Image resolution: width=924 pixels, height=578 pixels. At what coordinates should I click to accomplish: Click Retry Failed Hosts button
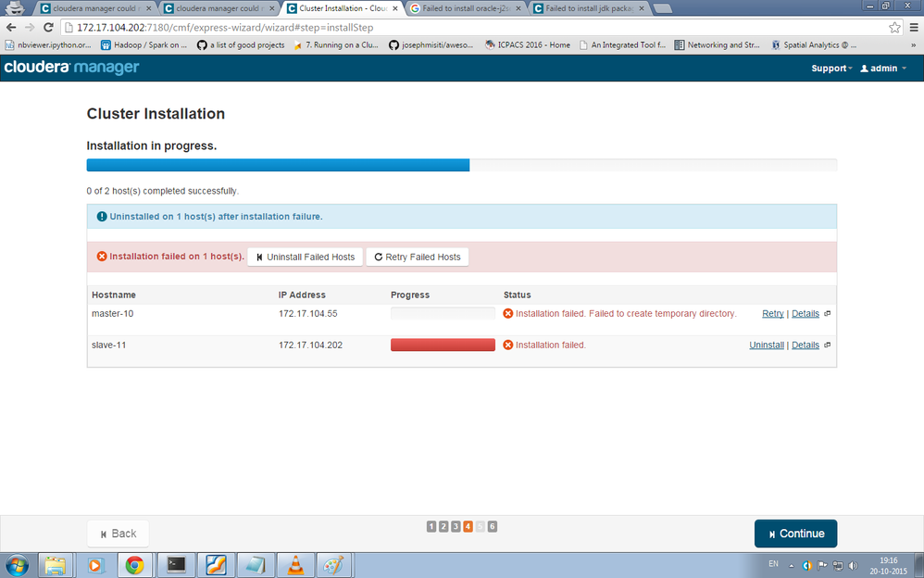418,258
